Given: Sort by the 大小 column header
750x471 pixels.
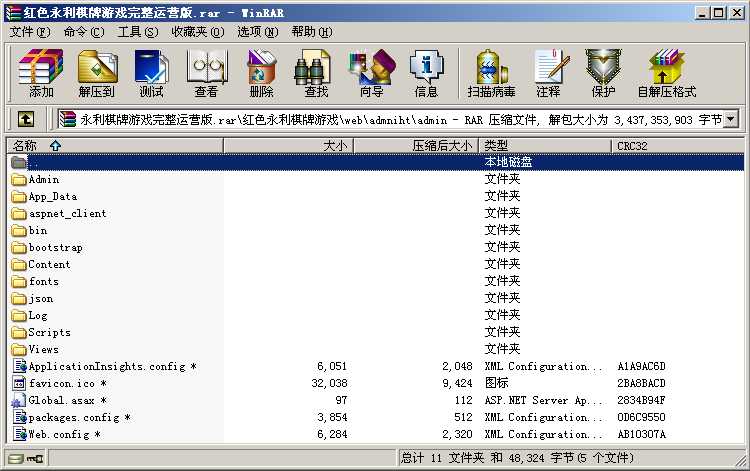Looking at the screenshot, I should tap(288, 145).
